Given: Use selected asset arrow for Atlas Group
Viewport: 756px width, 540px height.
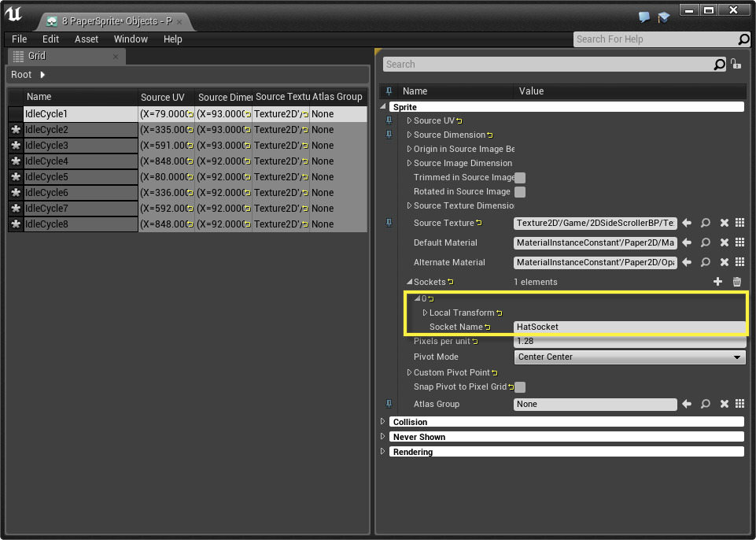Looking at the screenshot, I should click(687, 404).
